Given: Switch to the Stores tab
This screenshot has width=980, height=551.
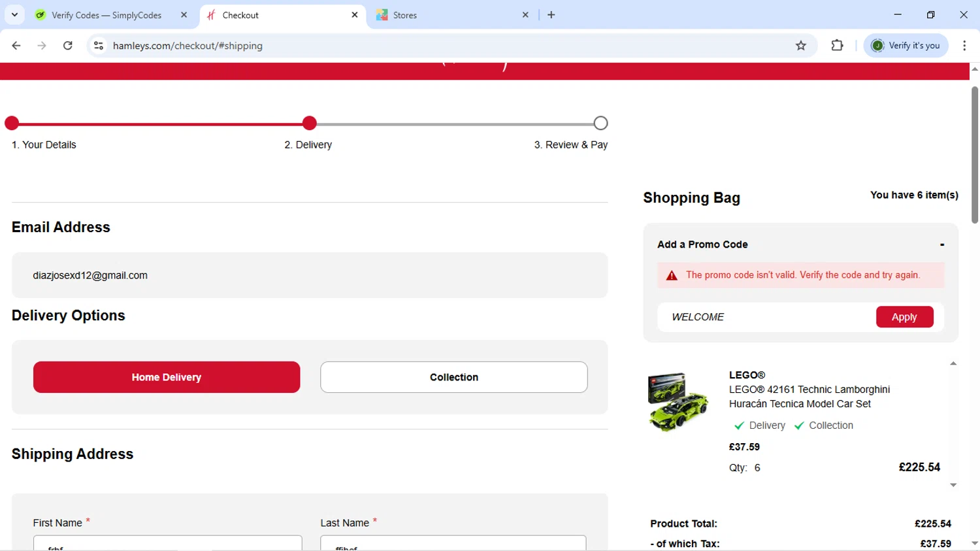Looking at the screenshot, I should point(405,15).
